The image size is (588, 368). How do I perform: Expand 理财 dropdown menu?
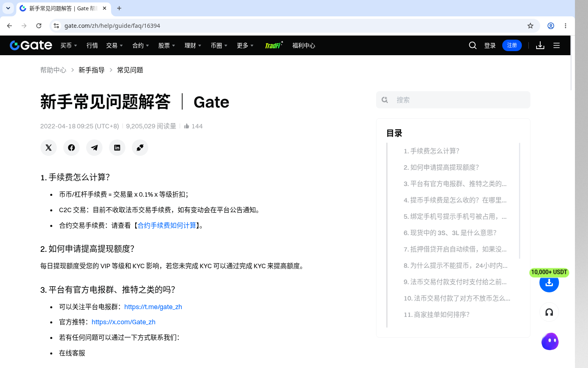(x=193, y=45)
